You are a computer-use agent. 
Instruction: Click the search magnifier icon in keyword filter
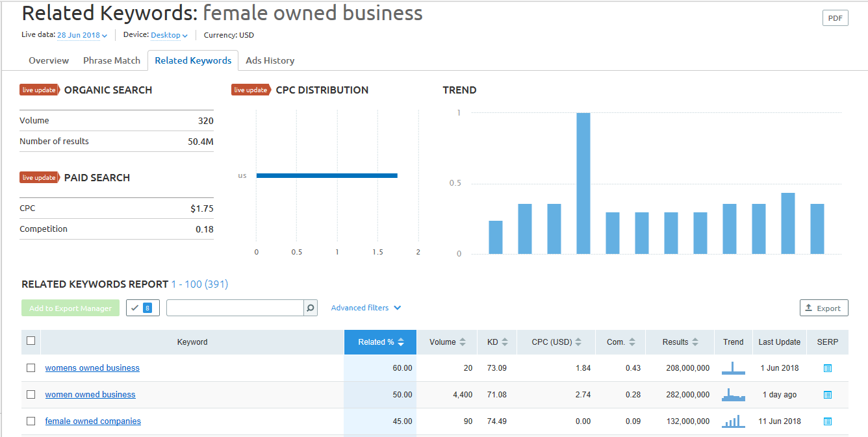pos(311,308)
